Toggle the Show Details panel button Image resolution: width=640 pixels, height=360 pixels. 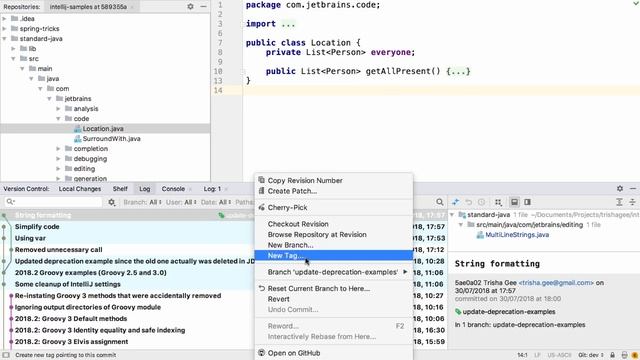click(514, 202)
